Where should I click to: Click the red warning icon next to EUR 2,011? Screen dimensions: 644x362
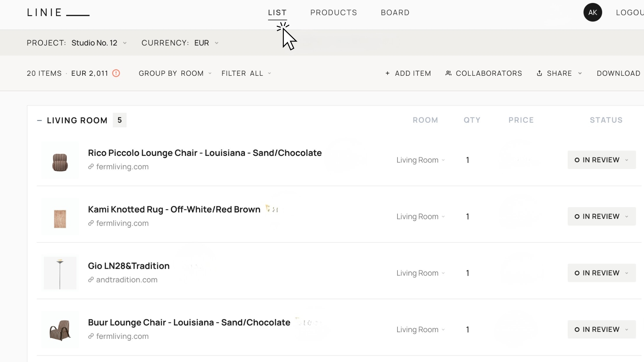pyautogui.click(x=116, y=73)
